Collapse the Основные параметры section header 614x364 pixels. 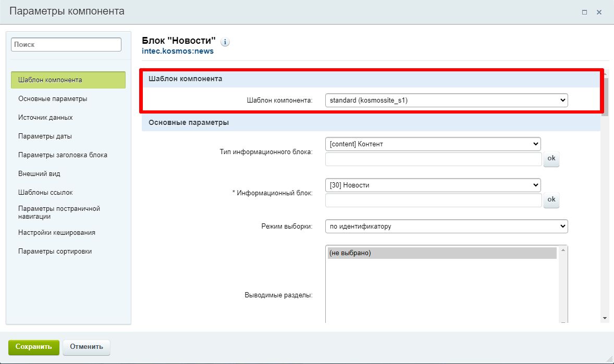click(371, 122)
